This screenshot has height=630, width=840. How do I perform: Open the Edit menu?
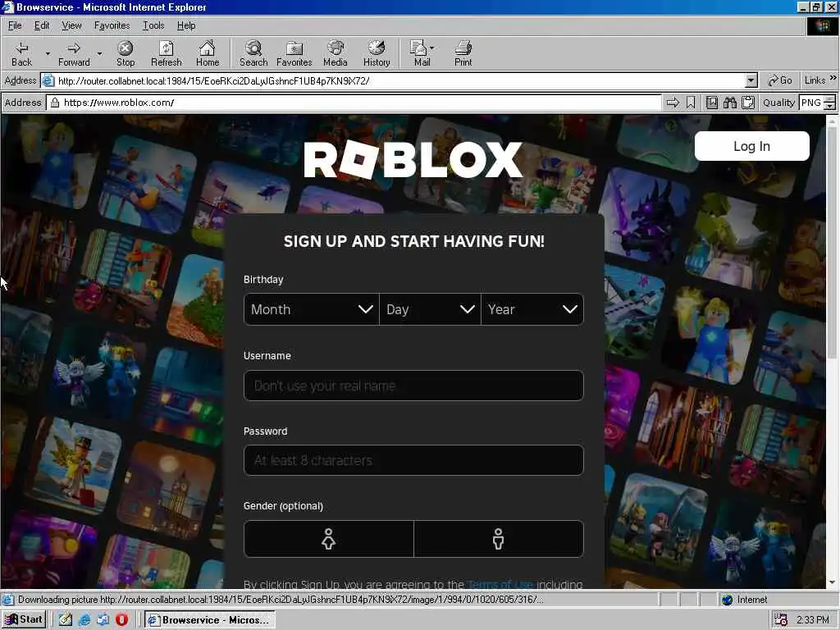[42, 25]
